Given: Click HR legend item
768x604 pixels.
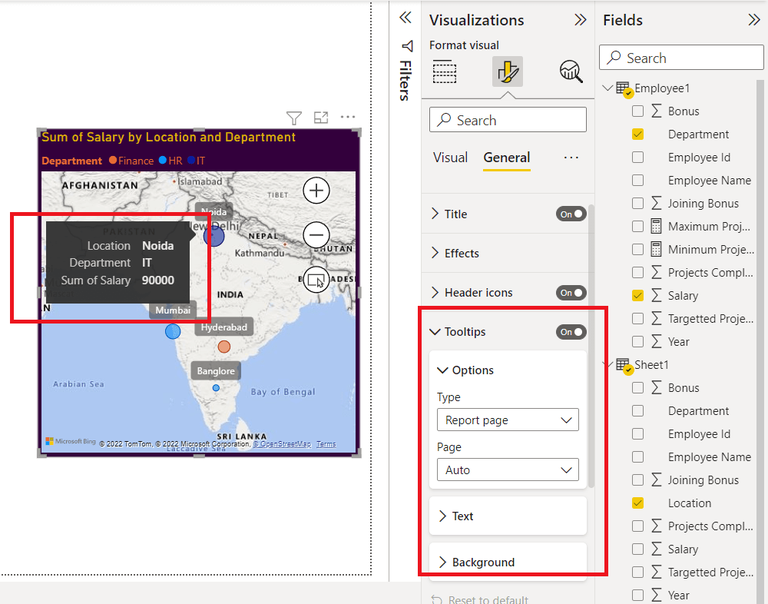Looking at the screenshot, I should pos(170,161).
